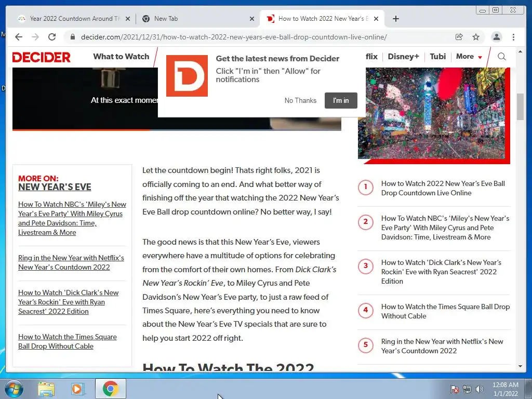Click the number 3 circle in trending list

(365, 266)
